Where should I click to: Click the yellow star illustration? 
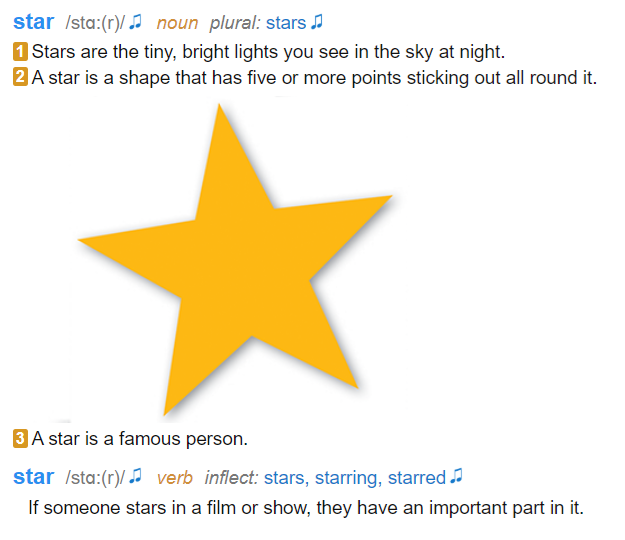pyautogui.click(x=235, y=259)
